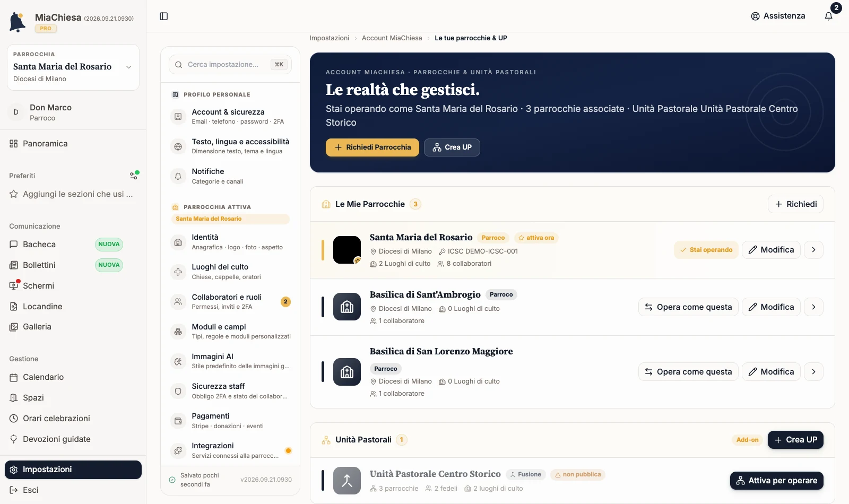
Task: Click the Collaboratori e ruoli people icon
Action: [x=178, y=302]
